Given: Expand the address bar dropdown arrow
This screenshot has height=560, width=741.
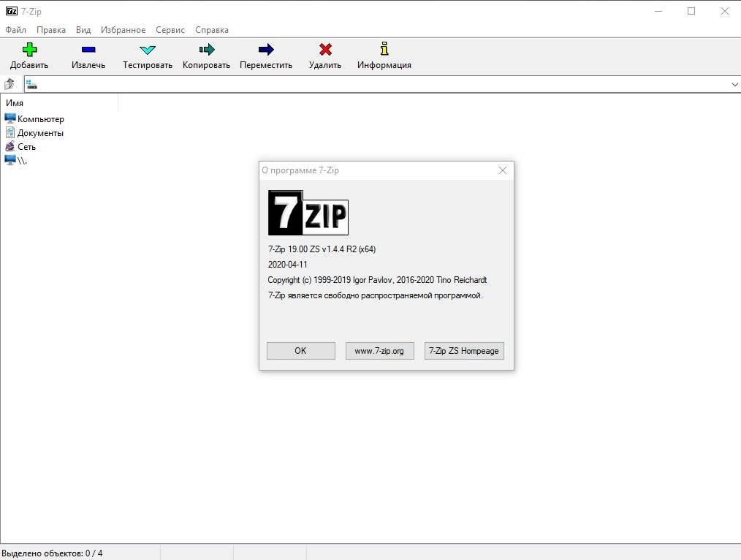Looking at the screenshot, I should [x=735, y=85].
